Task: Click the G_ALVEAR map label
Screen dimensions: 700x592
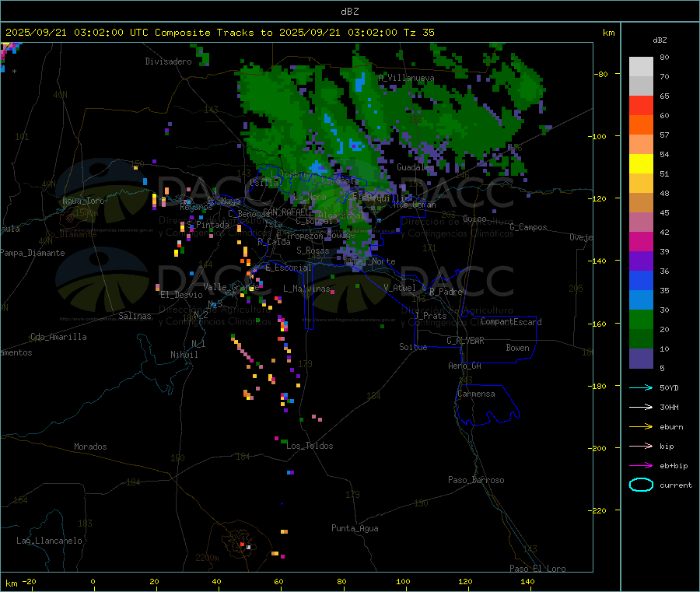Action: pos(465,341)
